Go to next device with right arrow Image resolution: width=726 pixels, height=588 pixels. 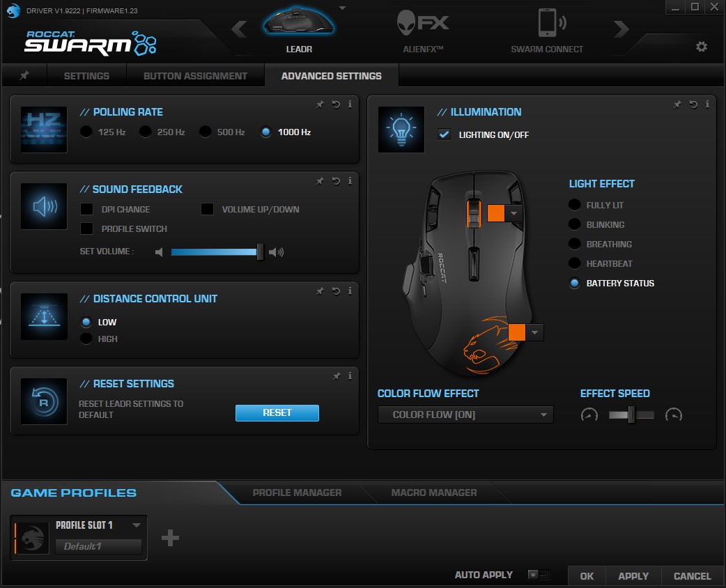tap(621, 29)
